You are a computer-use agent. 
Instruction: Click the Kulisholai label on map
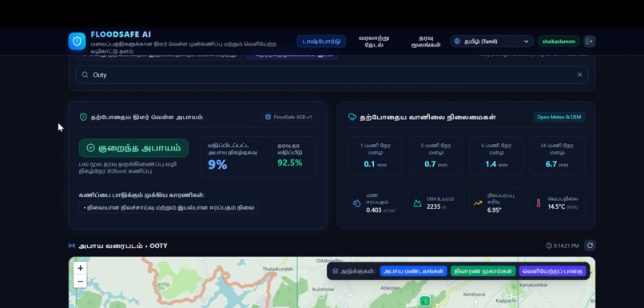(323, 290)
